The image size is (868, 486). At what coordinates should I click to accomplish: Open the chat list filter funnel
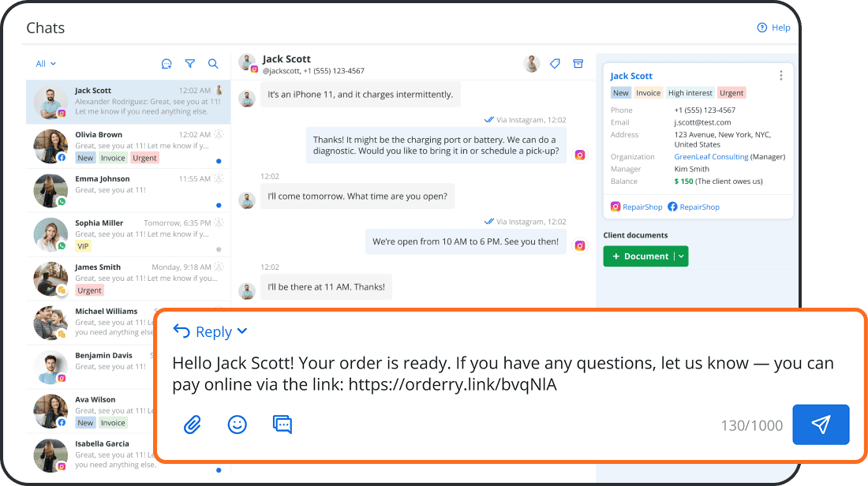(x=190, y=64)
